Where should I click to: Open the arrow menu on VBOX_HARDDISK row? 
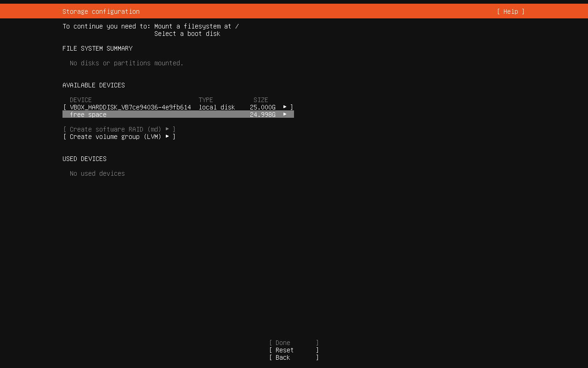click(x=285, y=107)
